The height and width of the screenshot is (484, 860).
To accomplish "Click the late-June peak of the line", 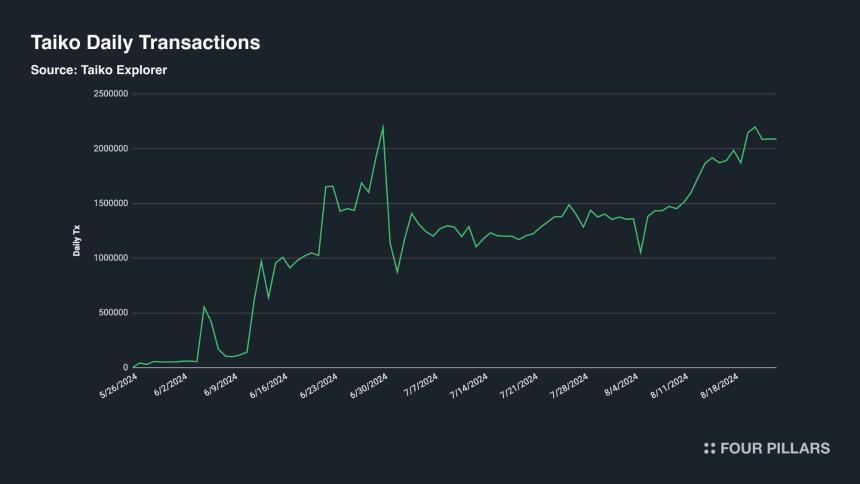I will (383, 126).
